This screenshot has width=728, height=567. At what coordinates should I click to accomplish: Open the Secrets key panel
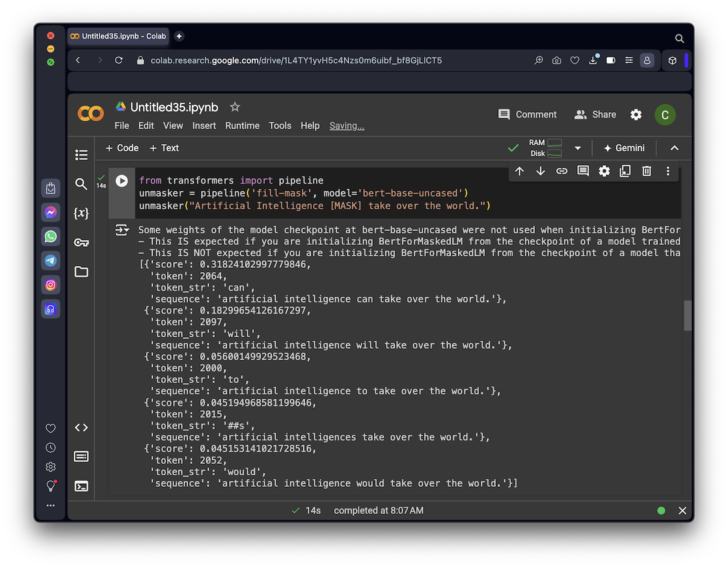click(x=81, y=242)
